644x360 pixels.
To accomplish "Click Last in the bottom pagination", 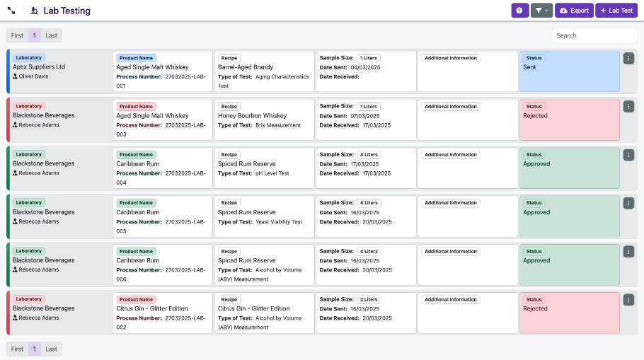I will (52, 349).
